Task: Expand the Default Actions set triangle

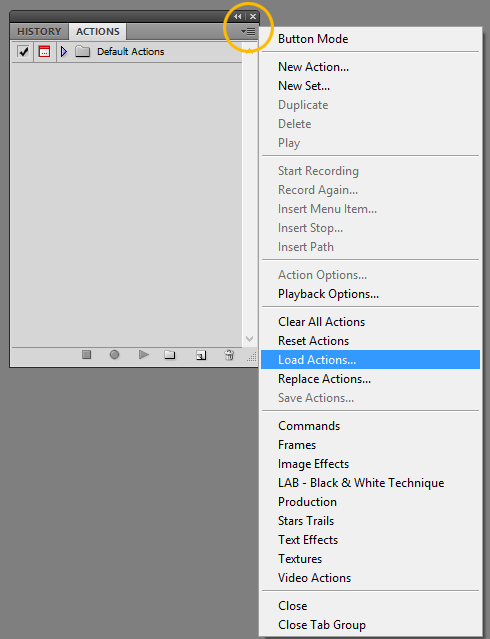Action: 64,52
